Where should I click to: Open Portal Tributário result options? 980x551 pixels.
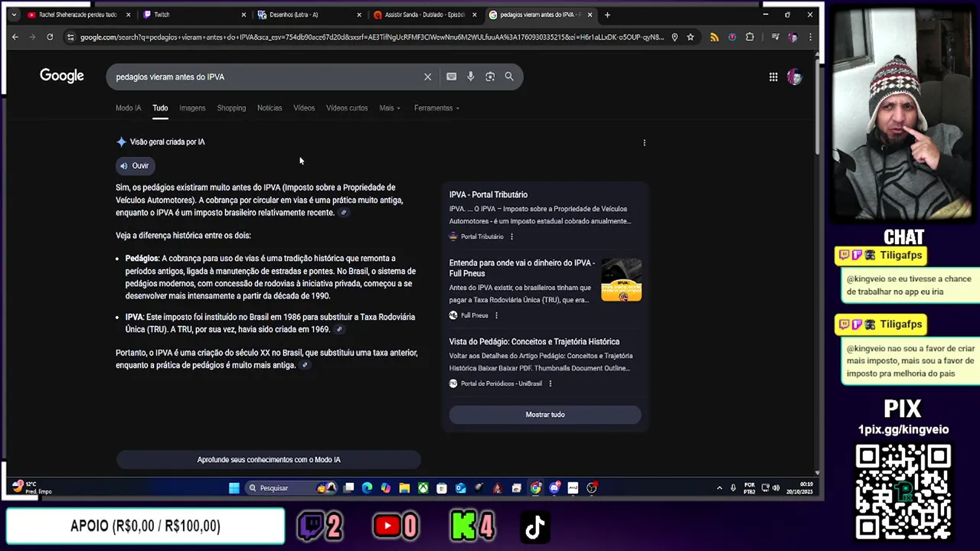511,236
